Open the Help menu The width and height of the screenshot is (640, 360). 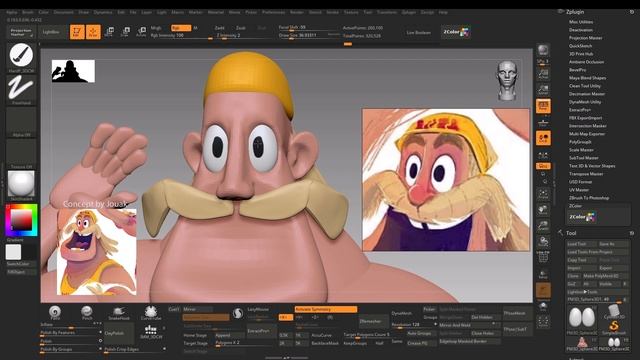coord(443,12)
